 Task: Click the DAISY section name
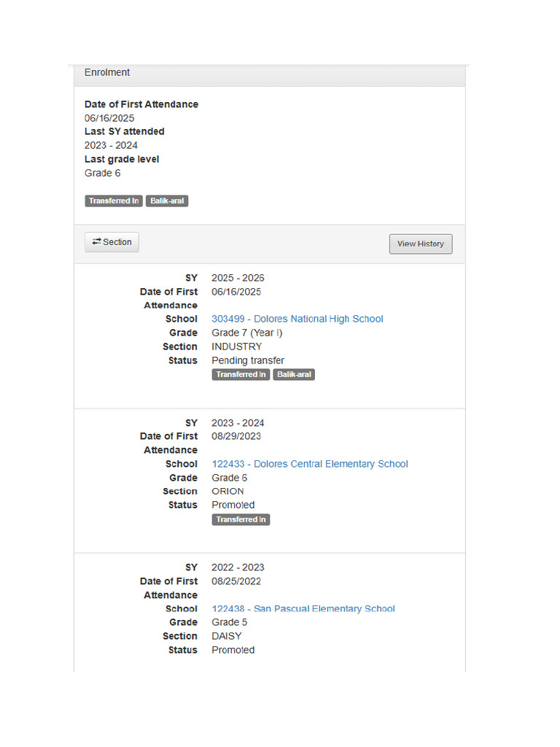[x=227, y=636]
